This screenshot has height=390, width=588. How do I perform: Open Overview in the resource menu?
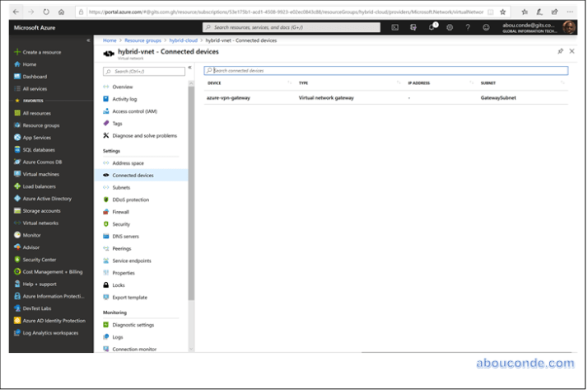tap(122, 87)
